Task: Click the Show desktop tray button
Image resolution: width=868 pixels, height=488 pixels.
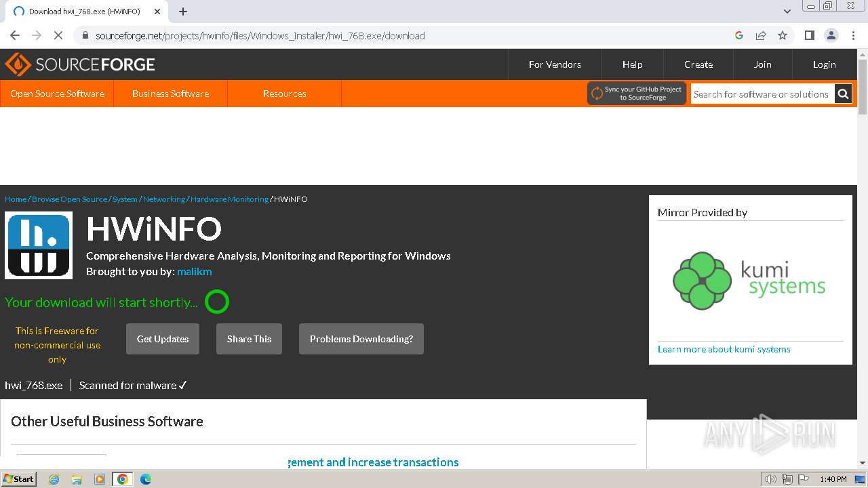Action: pyautogui.click(x=860, y=479)
